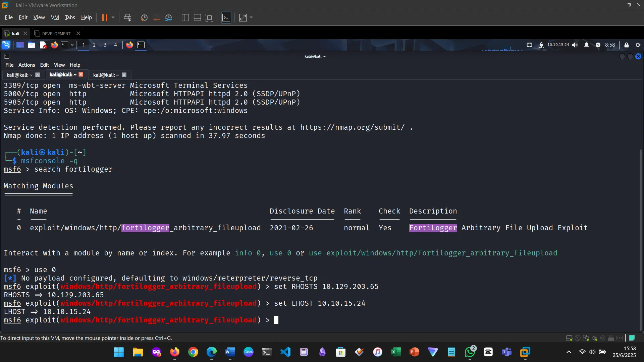This screenshot has height=362, width=644.
Task: Launch Firefox from the Kali panel
Action: coord(54,45)
